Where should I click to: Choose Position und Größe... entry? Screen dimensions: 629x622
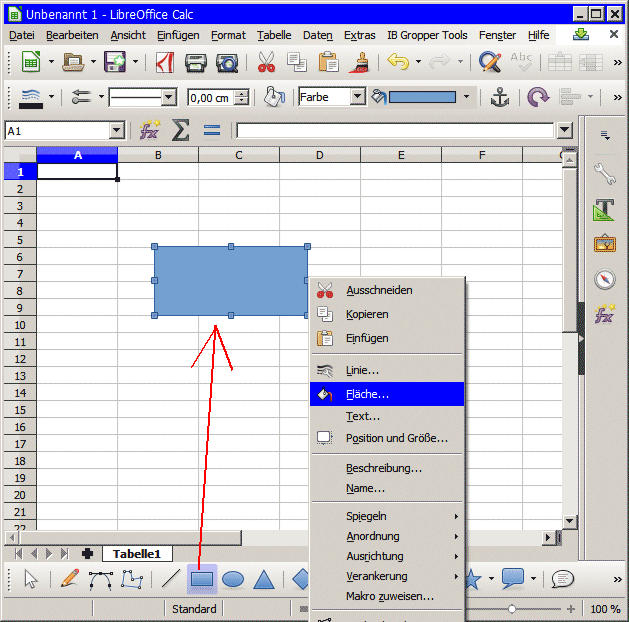pyautogui.click(x=387, y=438)
